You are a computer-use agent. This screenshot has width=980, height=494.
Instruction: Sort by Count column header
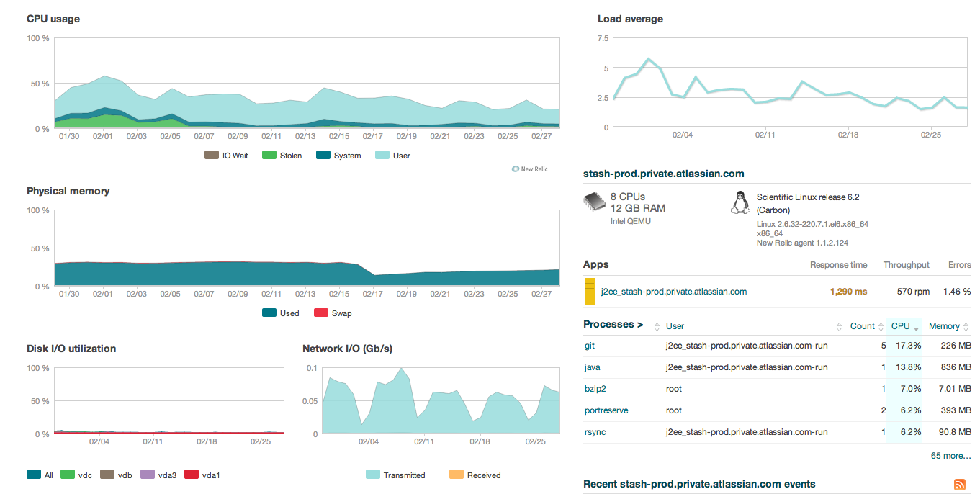862,326
